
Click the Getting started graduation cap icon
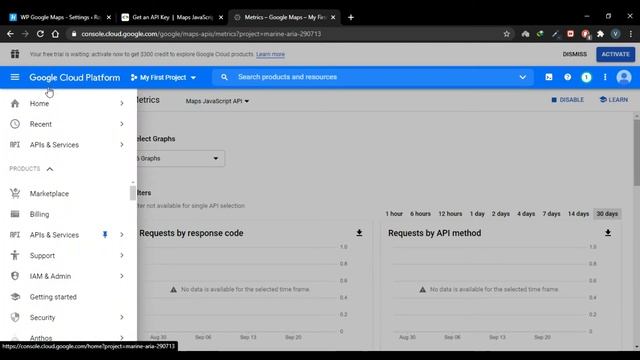[15, 297]
